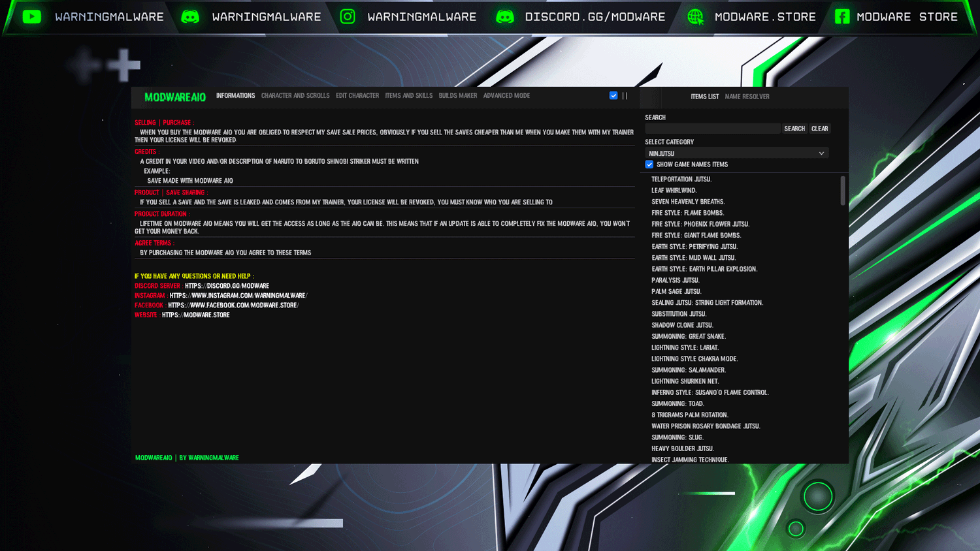Screen dimensions: 980x551
Task: Click the MODWAREAIO logo
Action: coord(175,97)
